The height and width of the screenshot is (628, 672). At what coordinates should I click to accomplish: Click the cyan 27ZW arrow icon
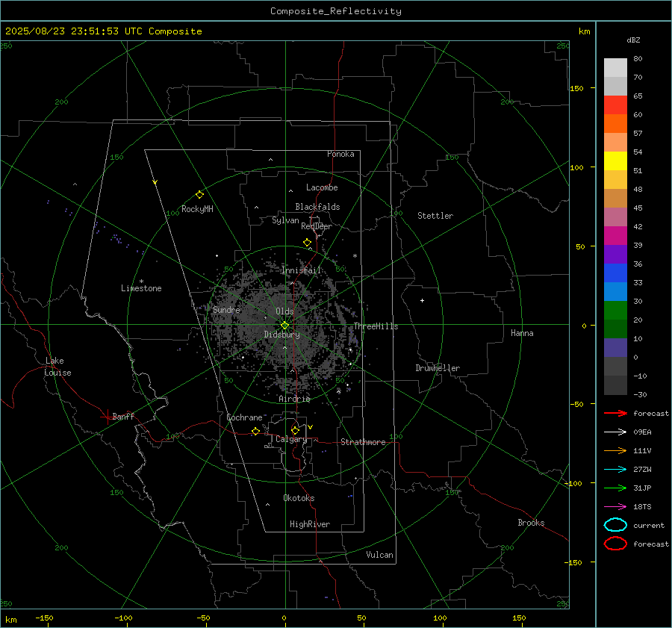(615, 470)
